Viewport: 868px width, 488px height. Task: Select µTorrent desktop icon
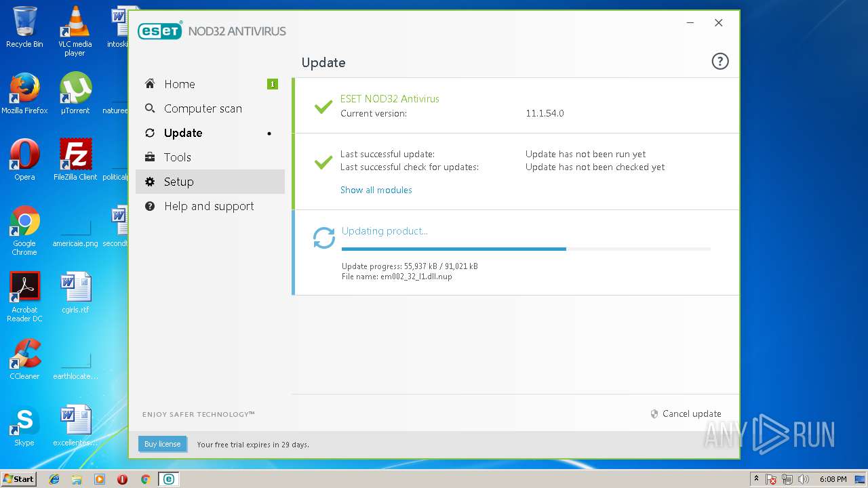click(x=75, y=94)
